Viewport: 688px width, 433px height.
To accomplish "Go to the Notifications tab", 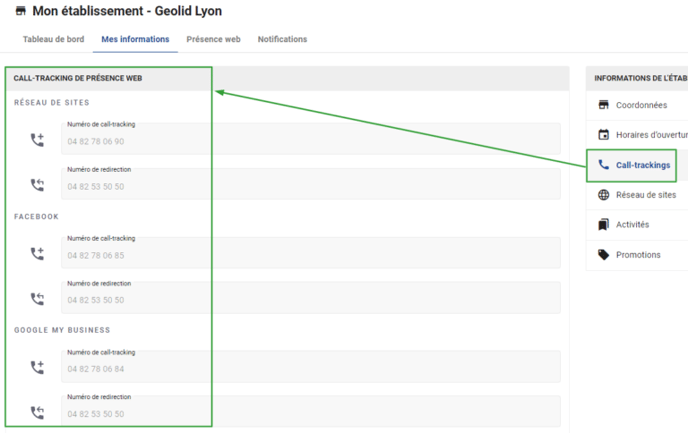I will pyautogui.click(x=282, y=39).
